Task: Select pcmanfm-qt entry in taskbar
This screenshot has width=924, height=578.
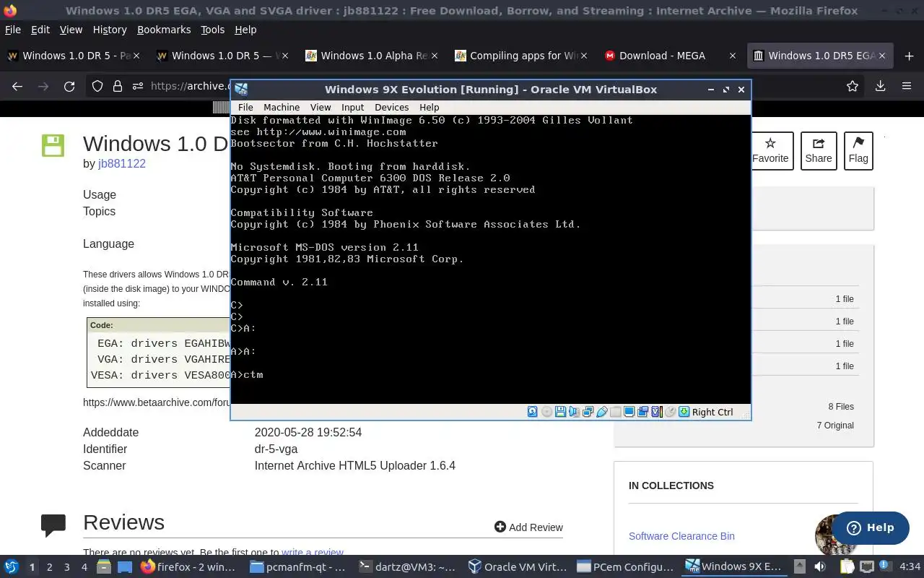Action: coord(297,567)
